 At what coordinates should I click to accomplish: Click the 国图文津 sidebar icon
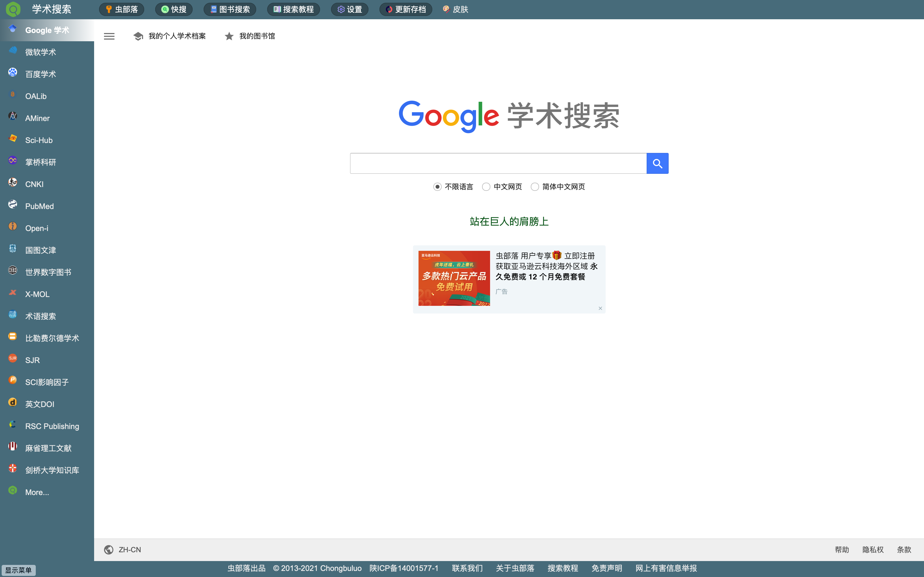coord(13,248)
